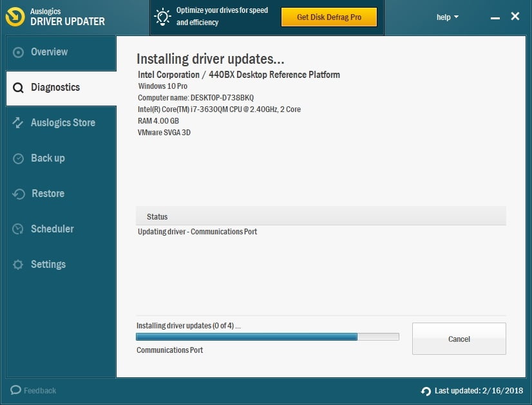This screenshot has width=532, height=405.
Task: Click 'Updating driver - Communications Port' status row
Action: pos(198,232)
